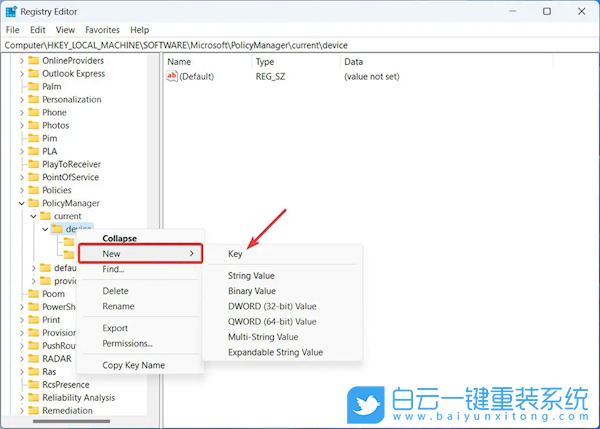This screenshot has height=429, width=600.
Task: Open the Help menu
Action: (x=140, y=30)
